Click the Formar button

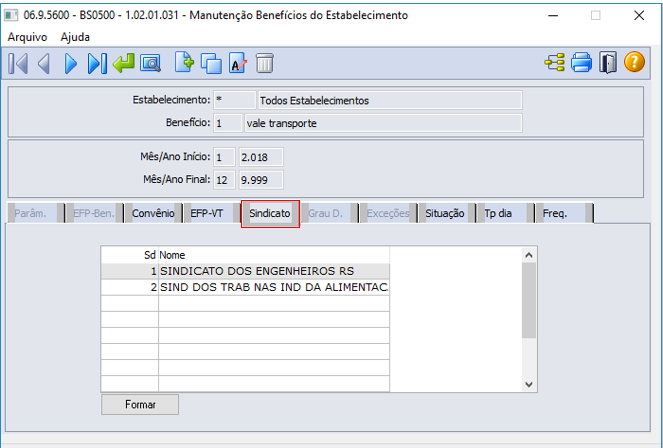(140, 404)
